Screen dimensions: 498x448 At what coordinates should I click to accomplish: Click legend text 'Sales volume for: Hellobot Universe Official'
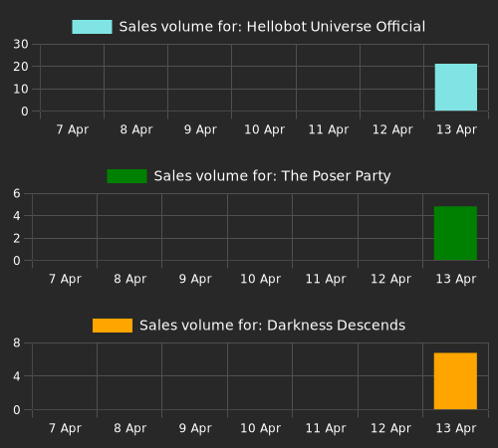click(272, 27)
